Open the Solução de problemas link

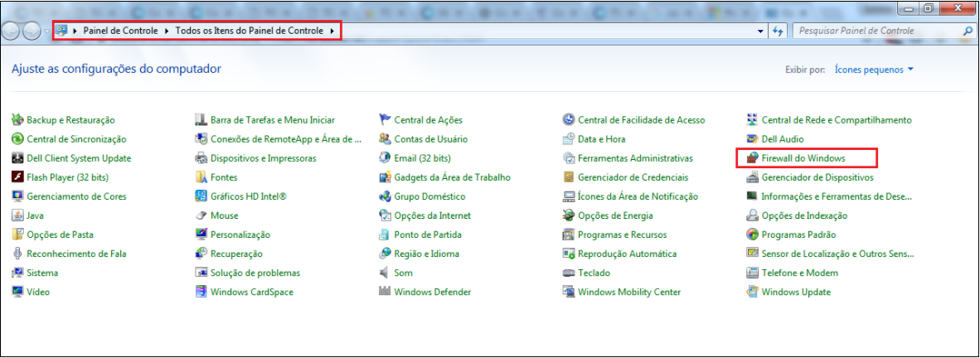(x=255, y=273)
